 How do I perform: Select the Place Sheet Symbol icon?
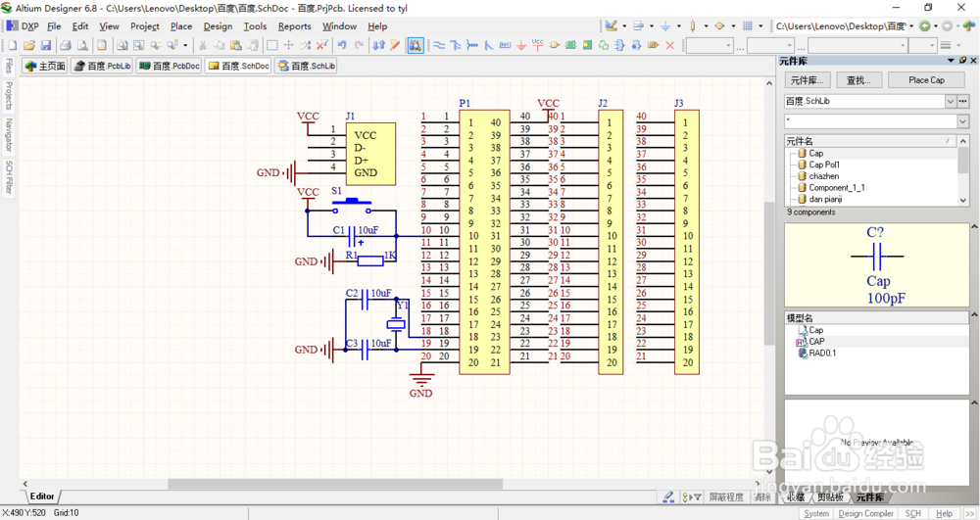coord(570,45)
